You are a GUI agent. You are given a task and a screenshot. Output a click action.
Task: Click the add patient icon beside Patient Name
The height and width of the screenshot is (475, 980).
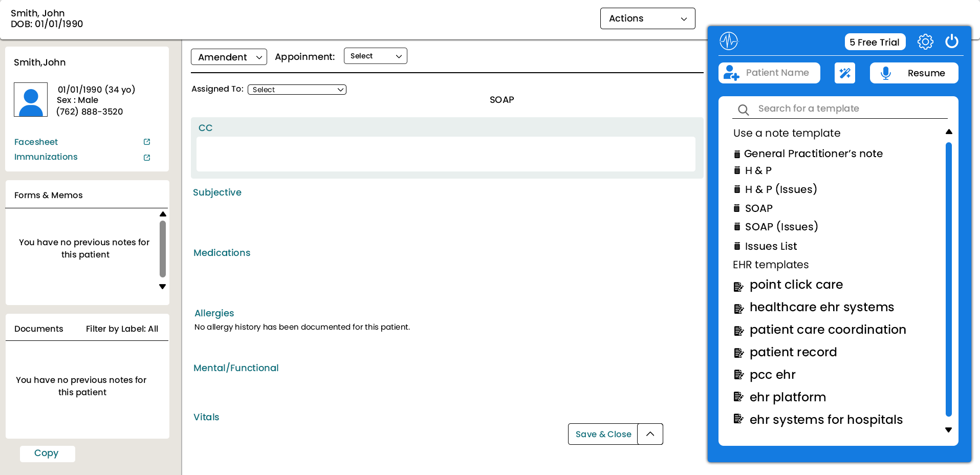pyautogui.click(x=731, y=73)
